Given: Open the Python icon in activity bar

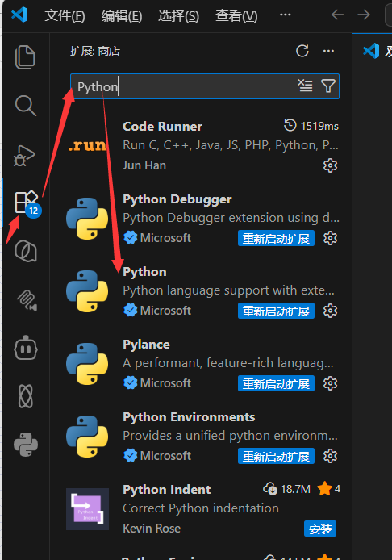Looking at the screenshot, I should [x=26, y=445].
